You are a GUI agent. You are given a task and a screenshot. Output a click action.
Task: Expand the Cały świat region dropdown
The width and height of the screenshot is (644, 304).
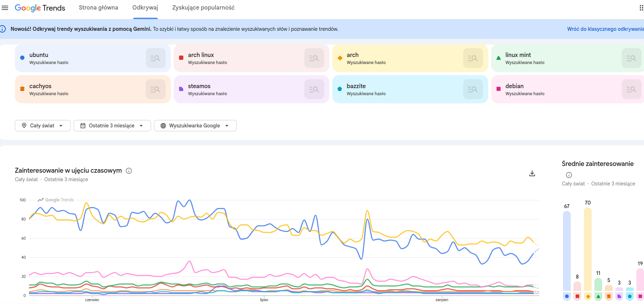[43, 126]
